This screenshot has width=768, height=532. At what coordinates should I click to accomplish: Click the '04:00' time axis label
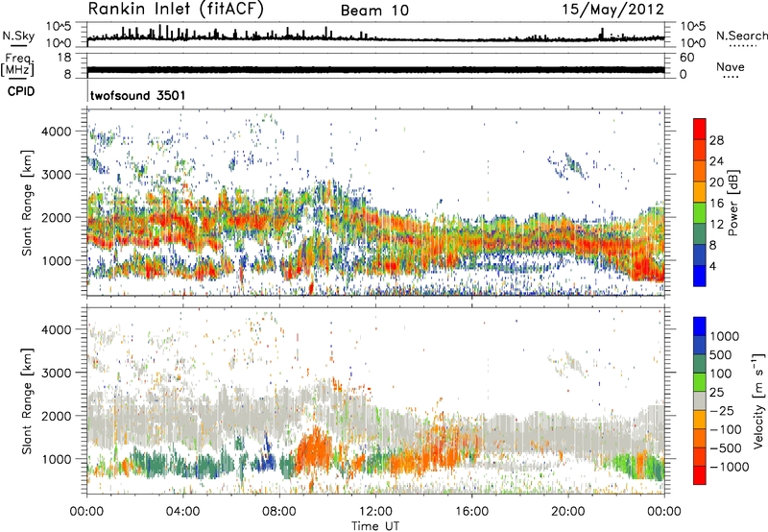[x=182, y=512]
